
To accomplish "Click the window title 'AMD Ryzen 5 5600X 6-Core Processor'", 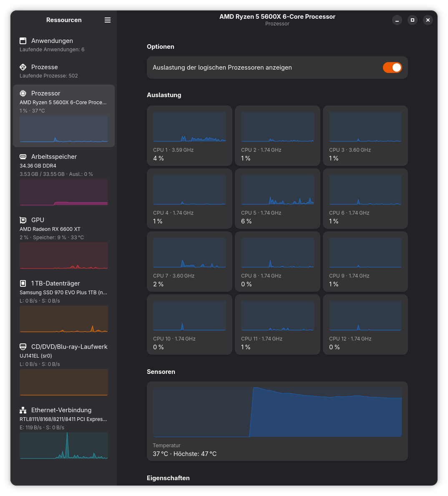I will [x=277, y=16].
